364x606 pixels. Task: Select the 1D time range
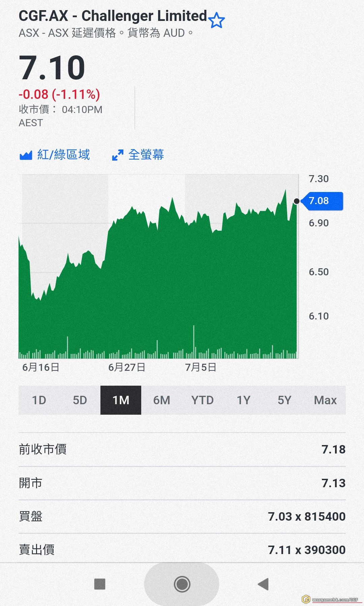click(39, 400)
